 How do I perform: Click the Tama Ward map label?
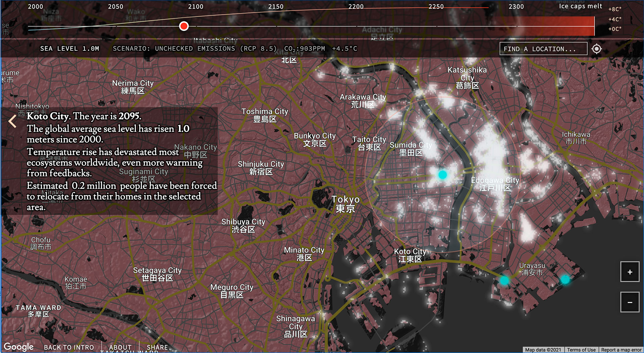tap(39, 311)
